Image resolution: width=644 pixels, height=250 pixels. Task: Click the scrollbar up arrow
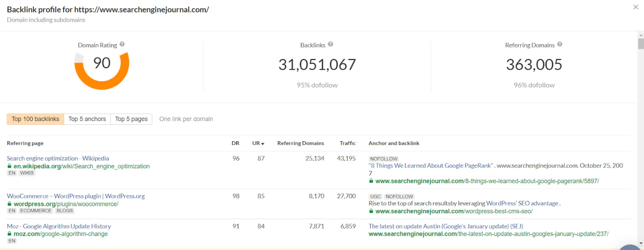click(x=640, y=35)
